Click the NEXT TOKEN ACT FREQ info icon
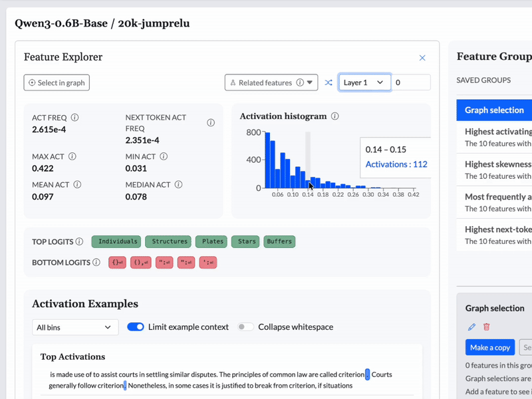532x399 pixels. tap(211, 122)
